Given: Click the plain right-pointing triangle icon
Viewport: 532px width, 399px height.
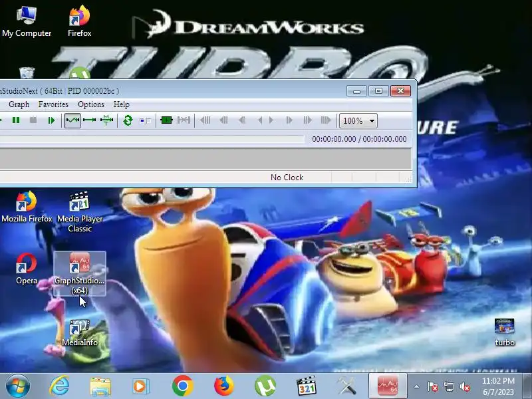Looking at the screenshot, I should click(271, 120).
